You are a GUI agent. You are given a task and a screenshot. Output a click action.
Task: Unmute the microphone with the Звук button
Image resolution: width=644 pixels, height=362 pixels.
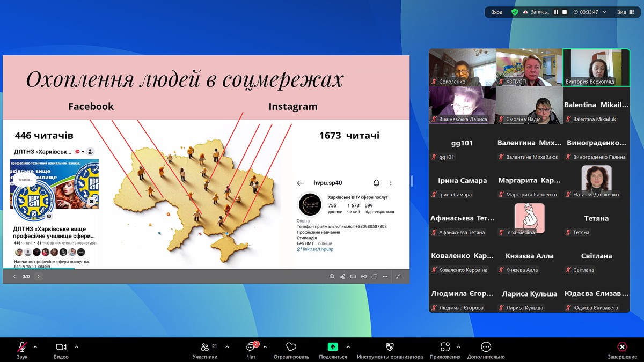click(22, 350)
